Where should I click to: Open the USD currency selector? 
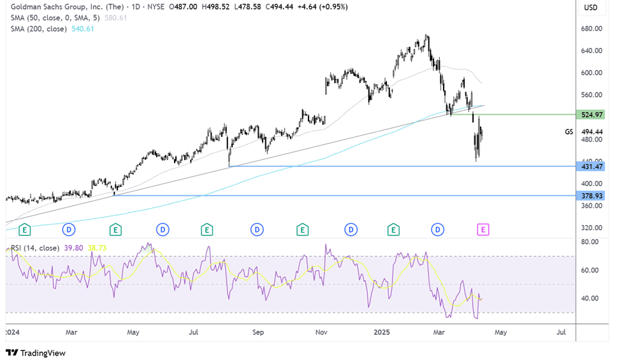tap(591, 8)
